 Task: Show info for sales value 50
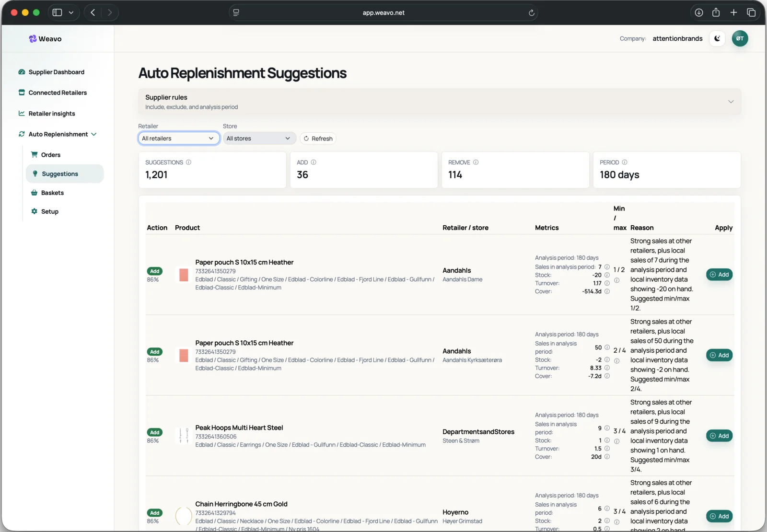607,347
